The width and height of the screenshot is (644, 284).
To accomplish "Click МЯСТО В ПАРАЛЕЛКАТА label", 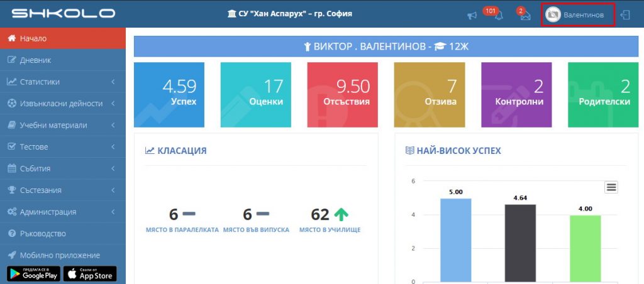I will click(182, 230).
